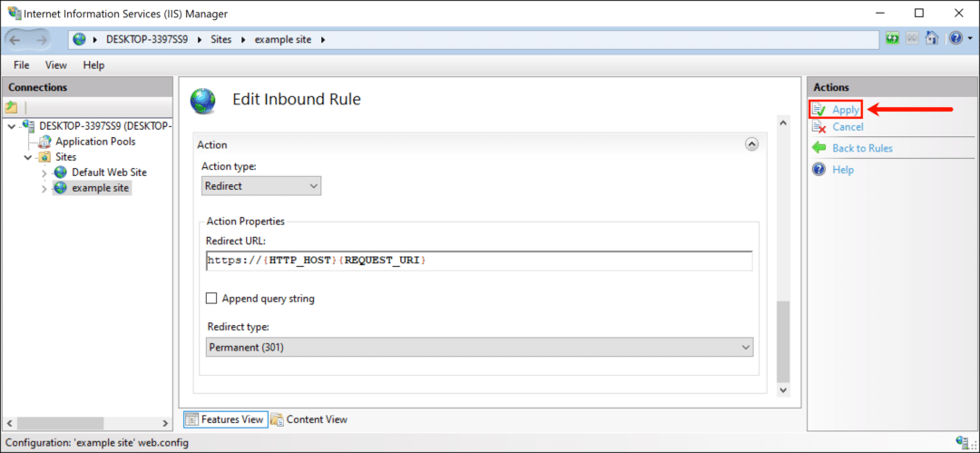Open the View menu
The width and height of the screenshot is (980, 453).
coord(55,65)
